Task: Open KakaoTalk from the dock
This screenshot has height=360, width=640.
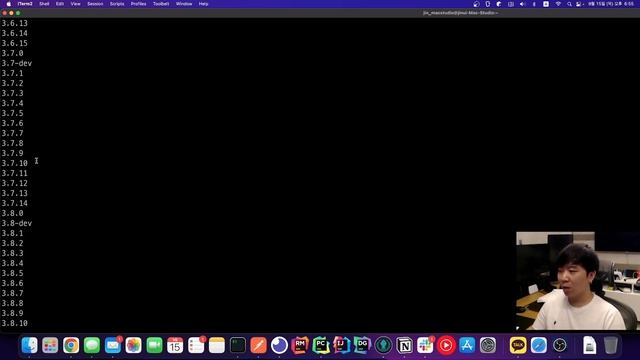Action: pos(518,345)
